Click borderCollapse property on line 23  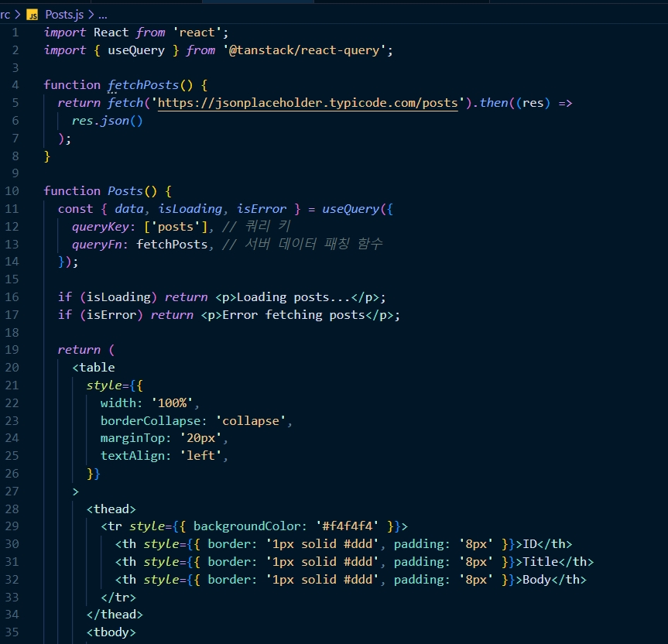(x=150, y=421)
